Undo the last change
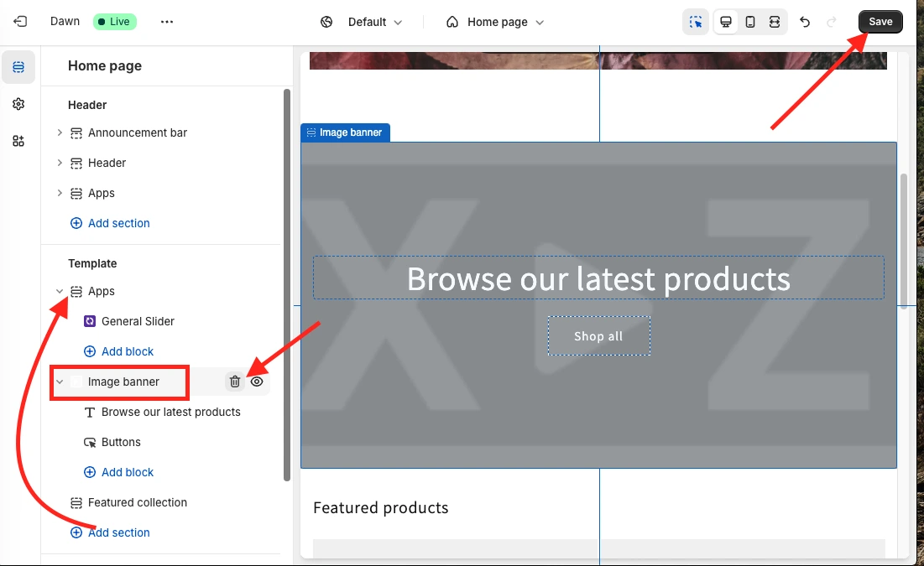 [x=805, y=22]
